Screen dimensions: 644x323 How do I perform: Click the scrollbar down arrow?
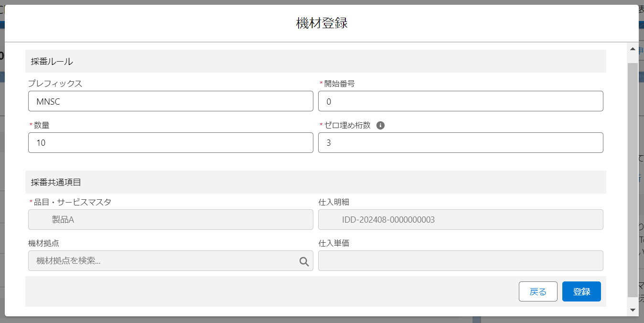633,310
